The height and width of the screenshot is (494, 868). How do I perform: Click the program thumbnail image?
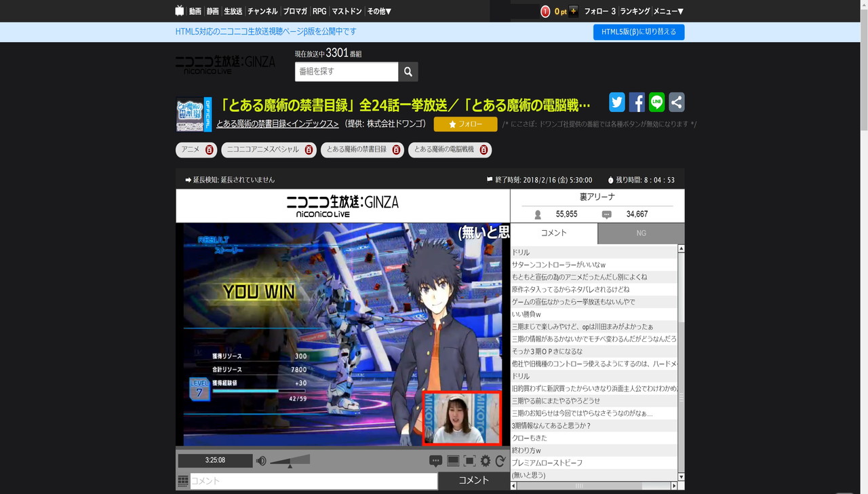pos(194,114)
